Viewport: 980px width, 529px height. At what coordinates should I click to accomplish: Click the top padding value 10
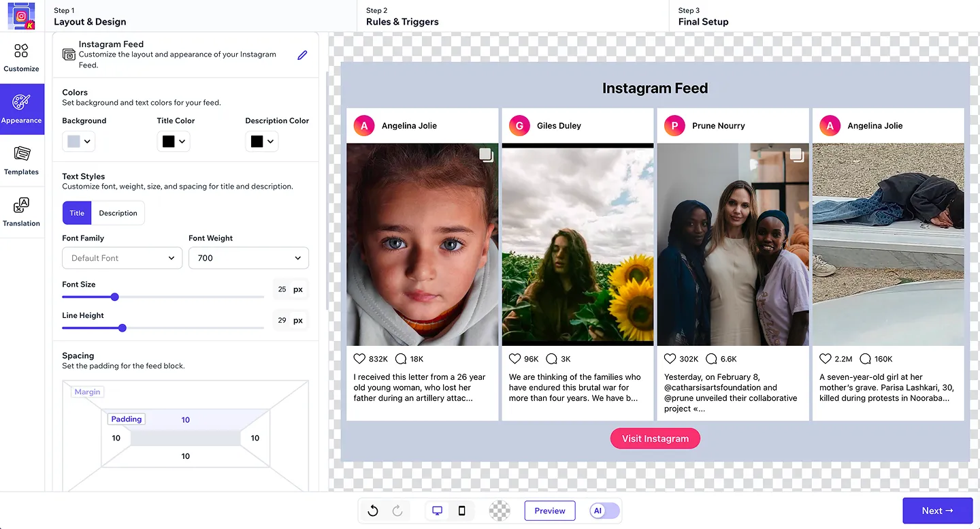[x=185, y=420]
